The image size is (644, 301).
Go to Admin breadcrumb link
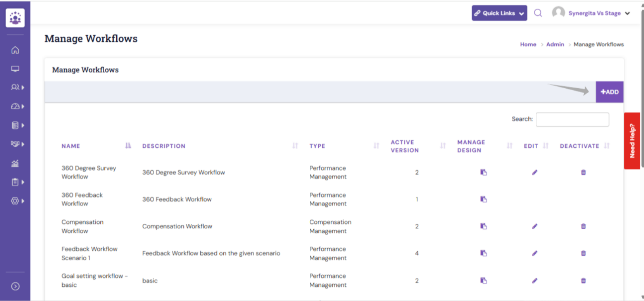coord(555,44)
